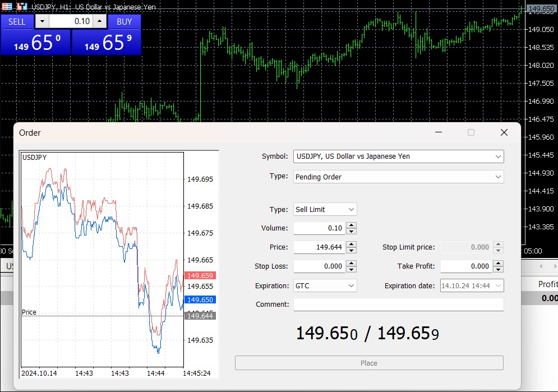Increase Volume using the up stepper arrow
The width and height of the screenshot is (558, 392).
[351, 225]
